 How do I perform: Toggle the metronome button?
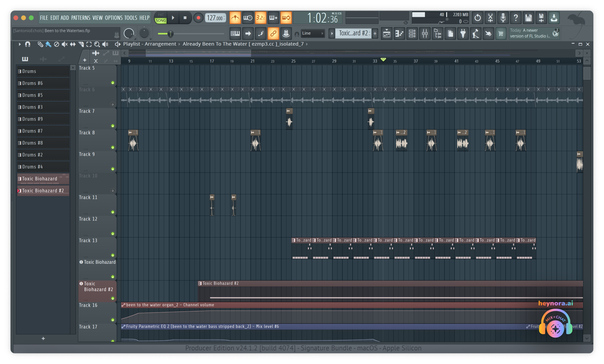coord(235,18)
